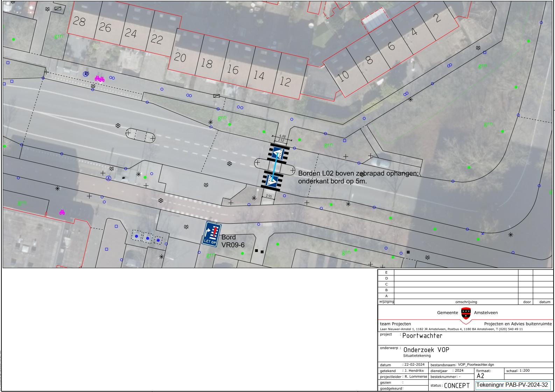The height and width of the screenshot is (392, 555).
Task: Select the upper L02 zebra crossing sign
Action: pyautogui.click(x=279, y=153)
